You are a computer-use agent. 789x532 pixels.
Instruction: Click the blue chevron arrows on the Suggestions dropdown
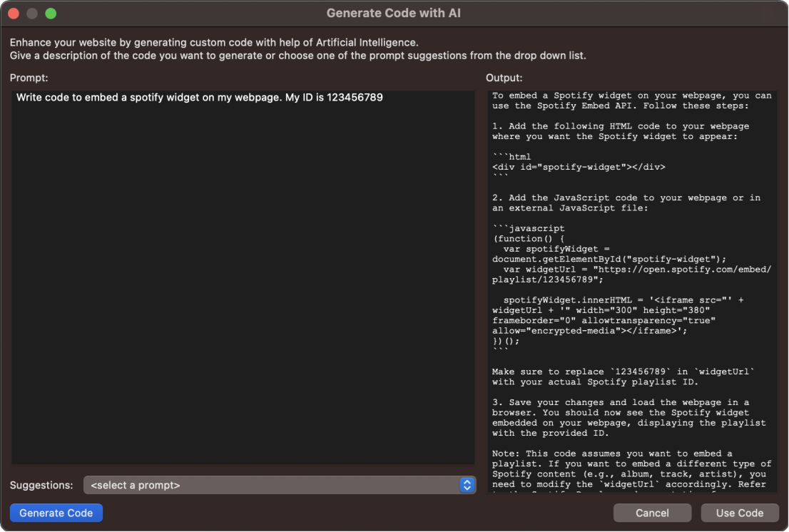[467, 485]
